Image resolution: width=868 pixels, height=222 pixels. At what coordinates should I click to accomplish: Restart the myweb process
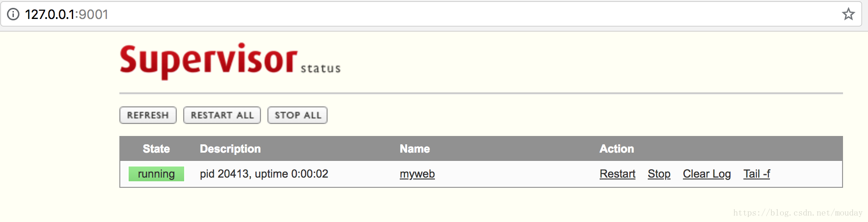[617, 174]
